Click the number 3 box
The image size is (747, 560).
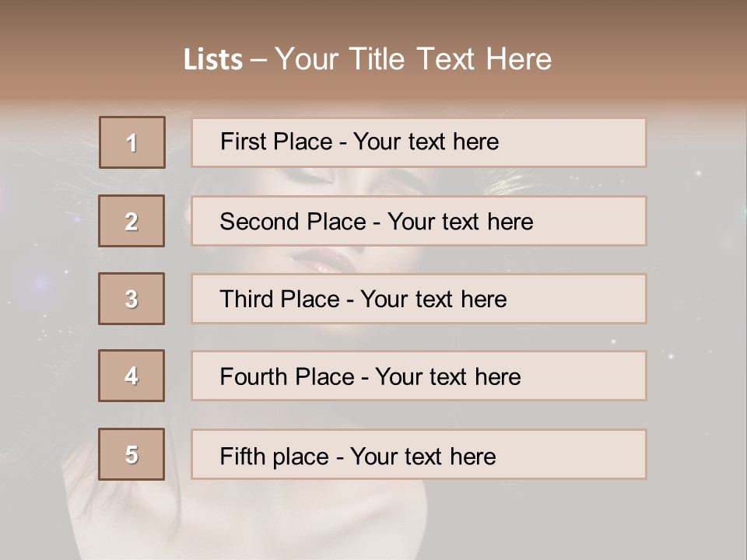pyautogui.click(x=132, y=299)
